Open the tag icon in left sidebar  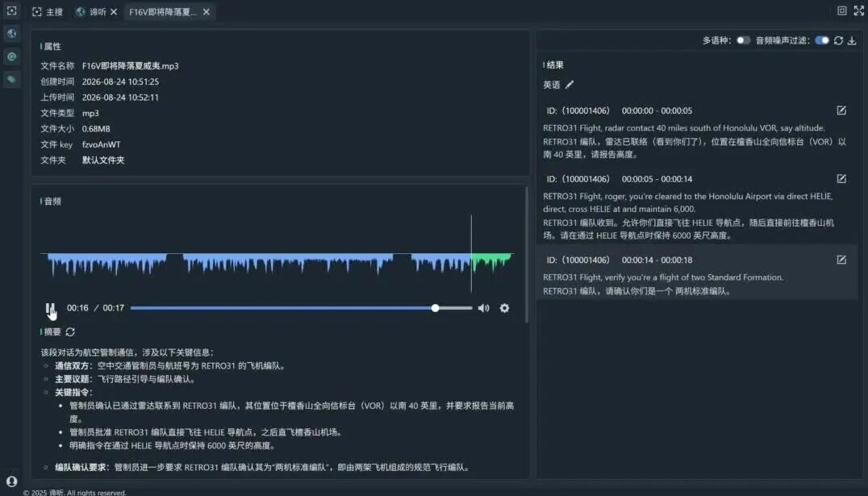(11, 79)
